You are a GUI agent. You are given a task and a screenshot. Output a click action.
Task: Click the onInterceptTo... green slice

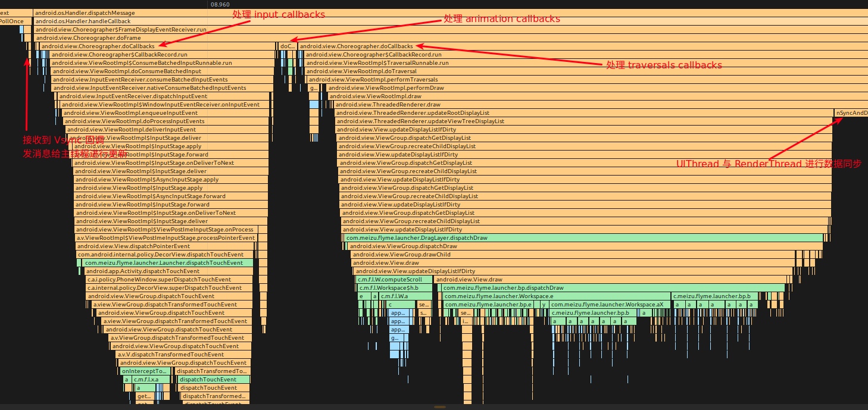(x=143, y=371)
